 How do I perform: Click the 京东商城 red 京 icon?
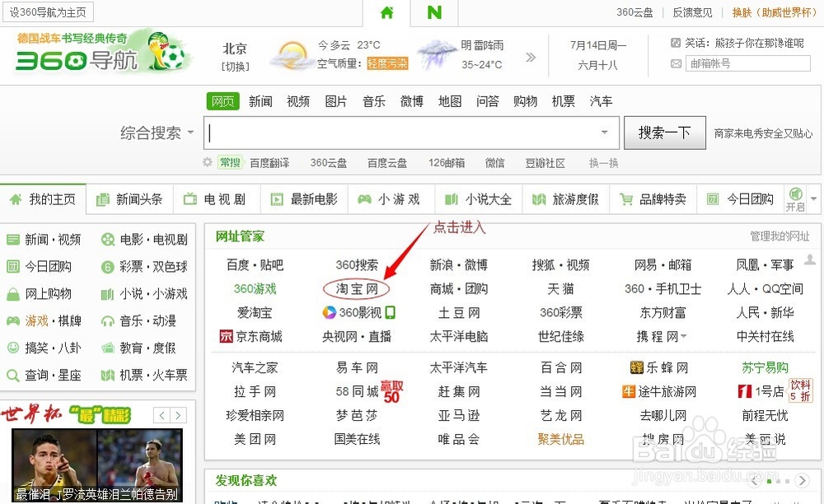pyautogui.click(x=226, y=337)
